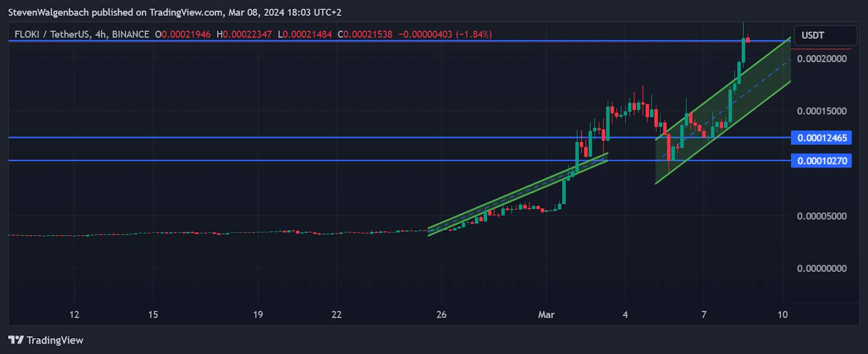Viewport: 868px width, 354px height.
Task: Open the USDT currency selector
Action: [825, 35]
